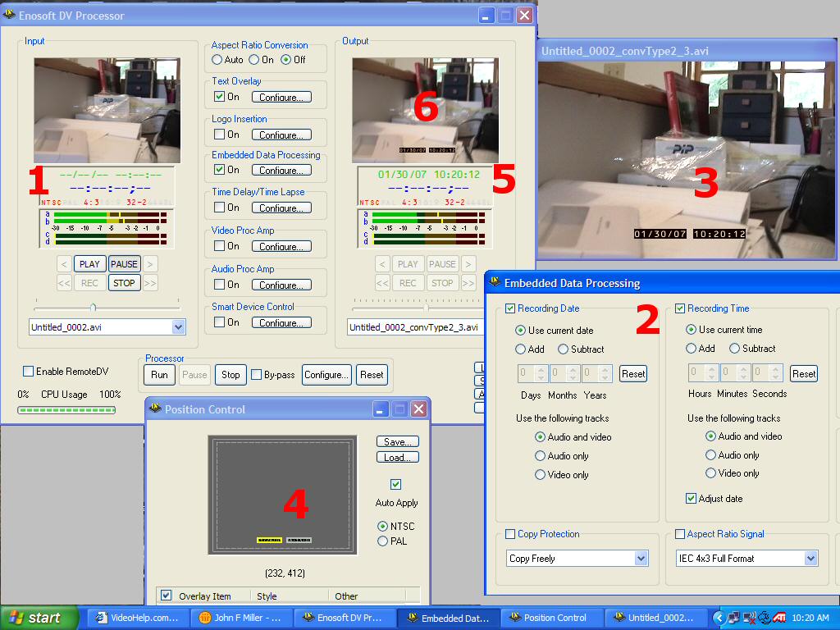The width and height of the screenshot is (840, 630).
Task: Click the muted volume tray icon
Action: coord(750,618)
